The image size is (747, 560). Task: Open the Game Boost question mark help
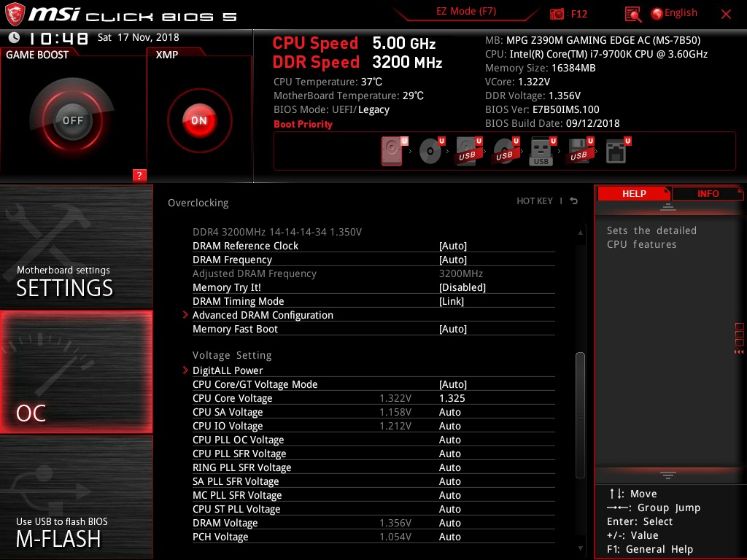coord(139,175)
